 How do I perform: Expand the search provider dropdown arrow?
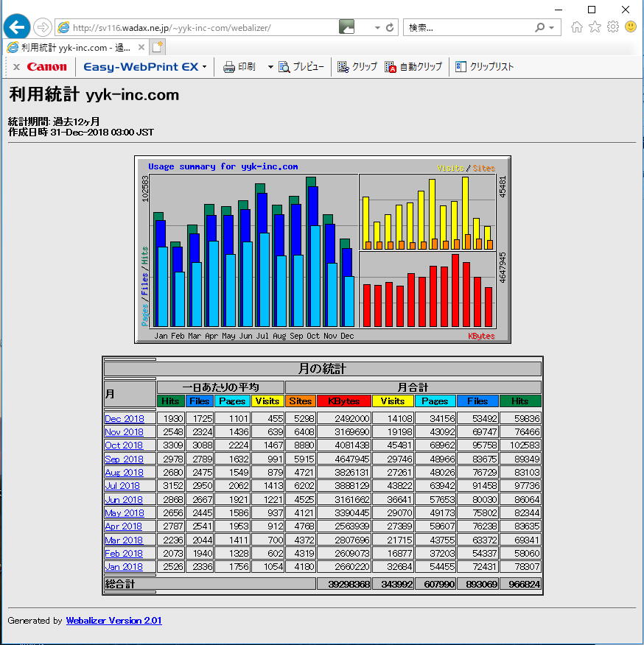(552, 28)
